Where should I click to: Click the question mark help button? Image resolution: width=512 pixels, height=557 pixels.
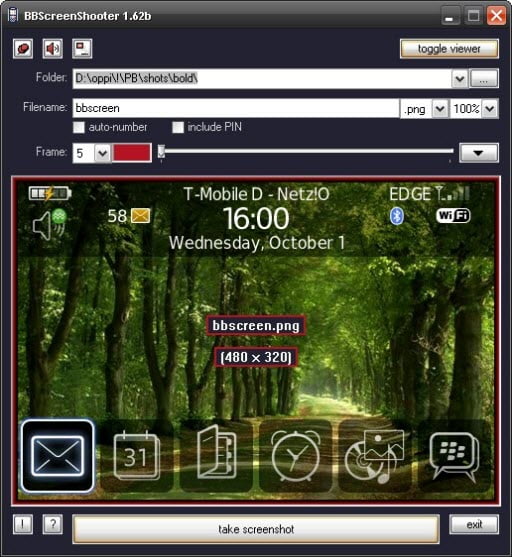pos(53,524)
